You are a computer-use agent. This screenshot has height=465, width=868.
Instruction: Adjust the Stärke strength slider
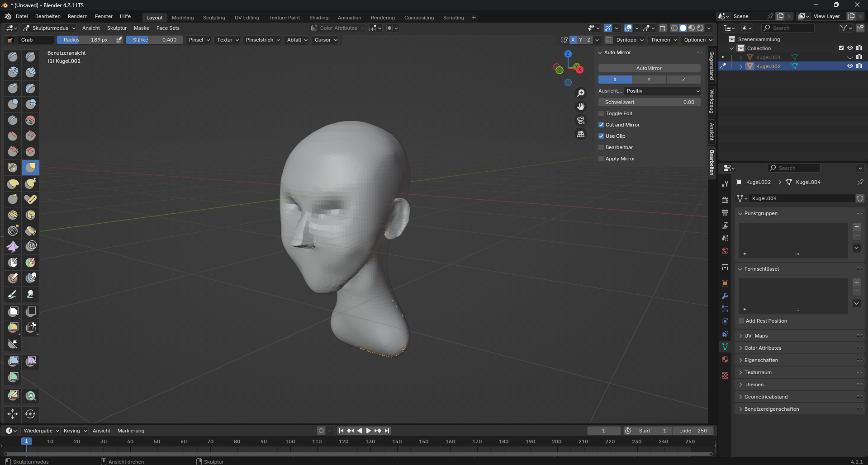155,40
